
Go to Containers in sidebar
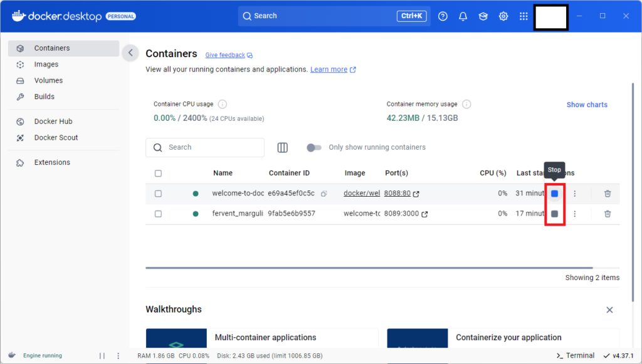click(x=63, y=48)
